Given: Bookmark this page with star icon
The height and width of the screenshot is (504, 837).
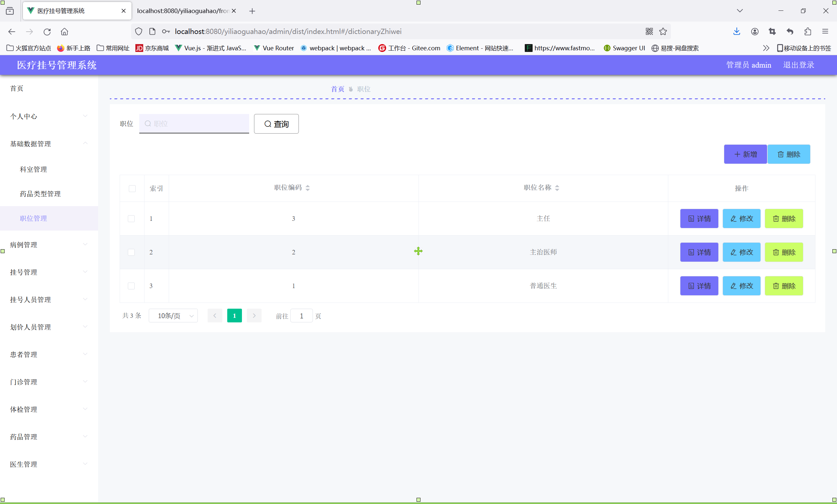Looking at the screenshot, I should [663, 32].
